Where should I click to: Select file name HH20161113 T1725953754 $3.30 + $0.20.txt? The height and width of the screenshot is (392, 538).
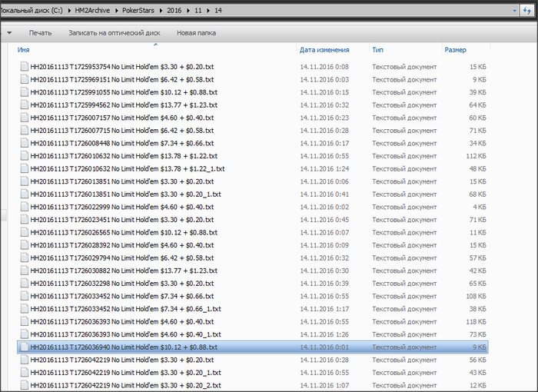(x=122, y=67)
